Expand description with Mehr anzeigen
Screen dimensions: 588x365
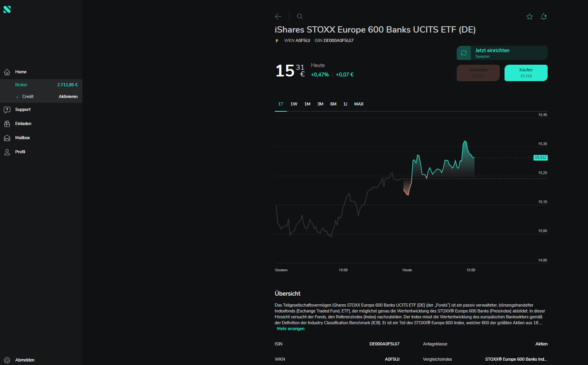pyautogui.click(x=290, y=329)
